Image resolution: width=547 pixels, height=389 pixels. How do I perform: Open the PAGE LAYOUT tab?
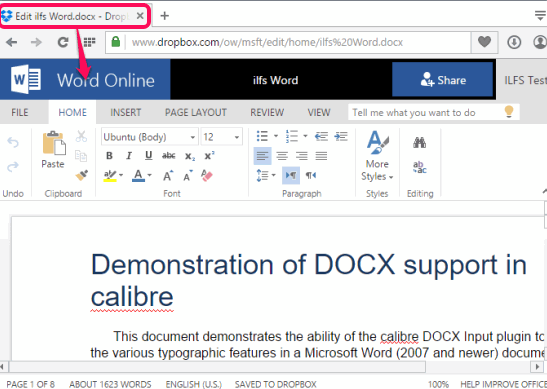coord(196,112)
